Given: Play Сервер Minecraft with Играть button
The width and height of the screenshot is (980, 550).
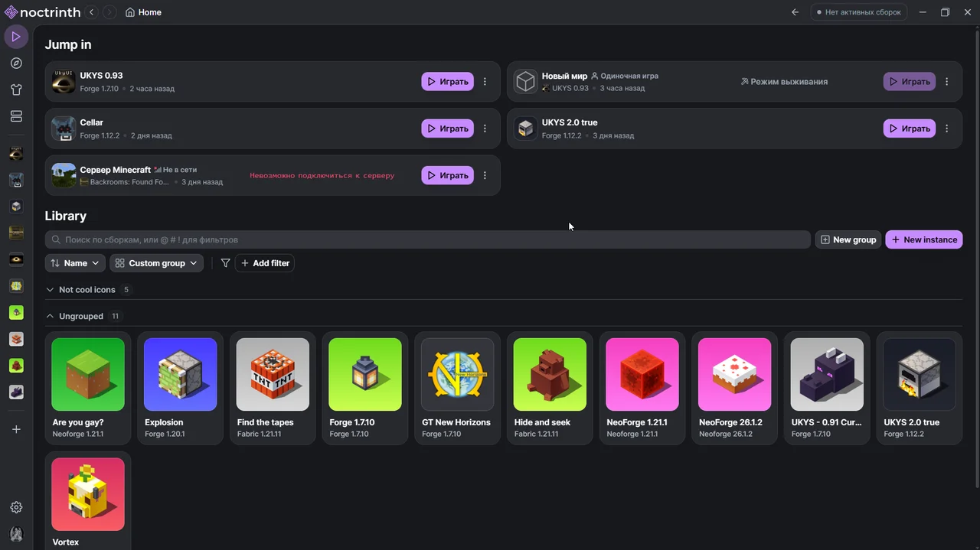Looking at the screenshot, I should [447, 175].
